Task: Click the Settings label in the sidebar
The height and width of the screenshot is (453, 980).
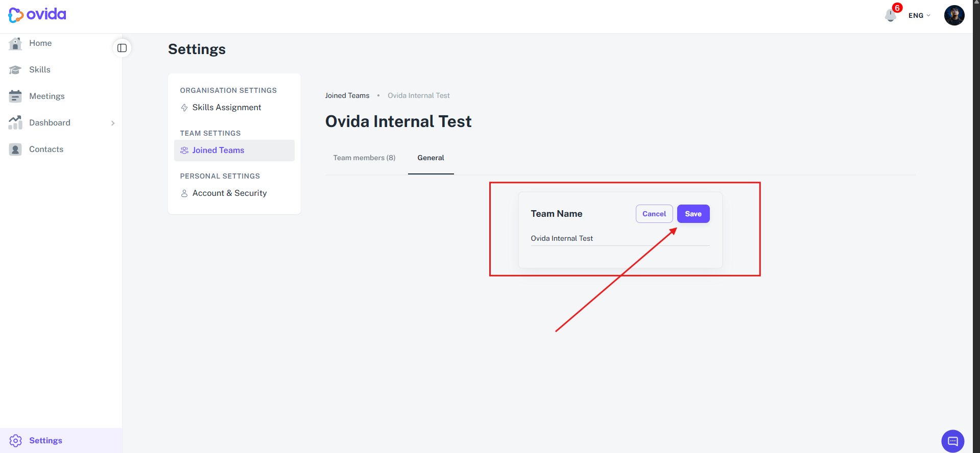Action: 45,441
